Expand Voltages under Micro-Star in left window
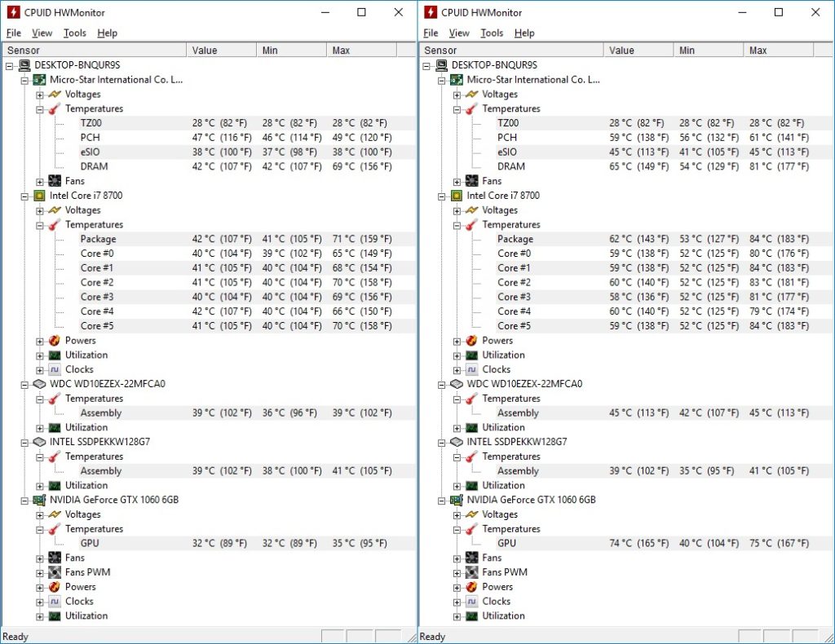Image resolution: width=835 pixels, height=644 pixels. tap(40, 95)
